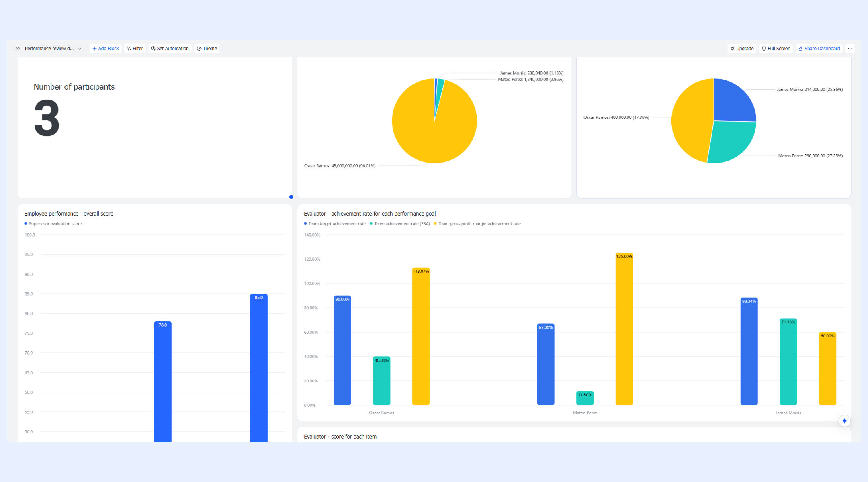868x482 pixels.
Task: Select the 85.0 overall score bar
Action: [x=259, y=368]
